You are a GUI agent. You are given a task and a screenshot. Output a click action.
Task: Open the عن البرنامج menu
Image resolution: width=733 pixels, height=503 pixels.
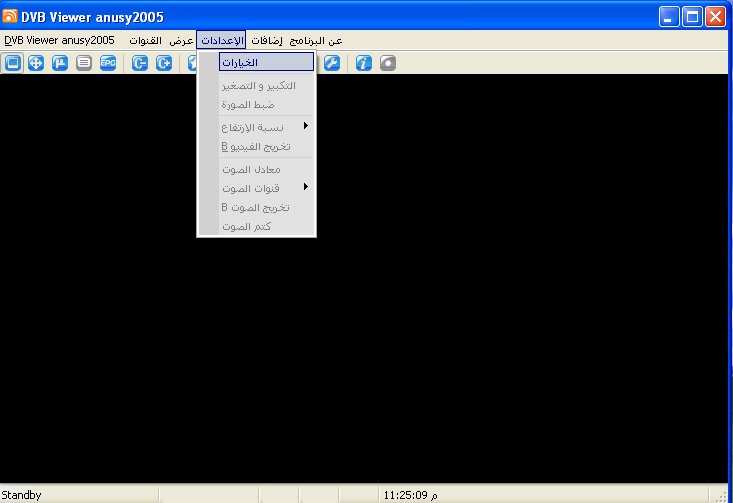pos(316,41)
